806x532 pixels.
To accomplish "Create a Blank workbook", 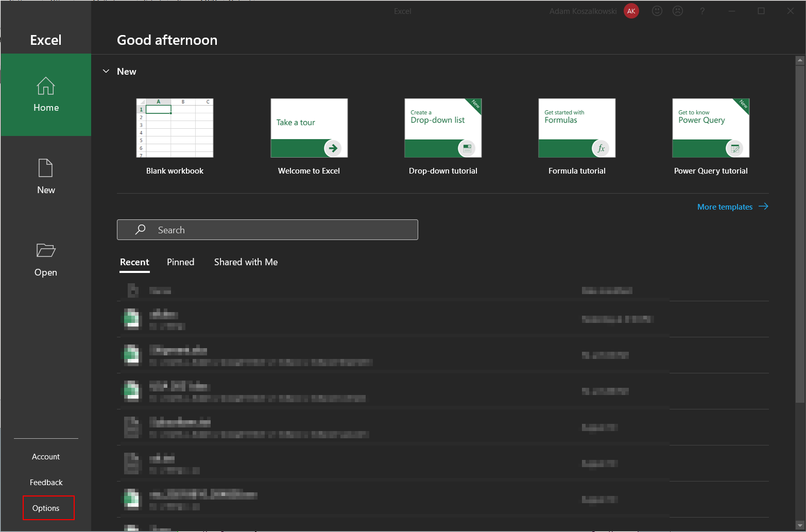I will (175, 128).
